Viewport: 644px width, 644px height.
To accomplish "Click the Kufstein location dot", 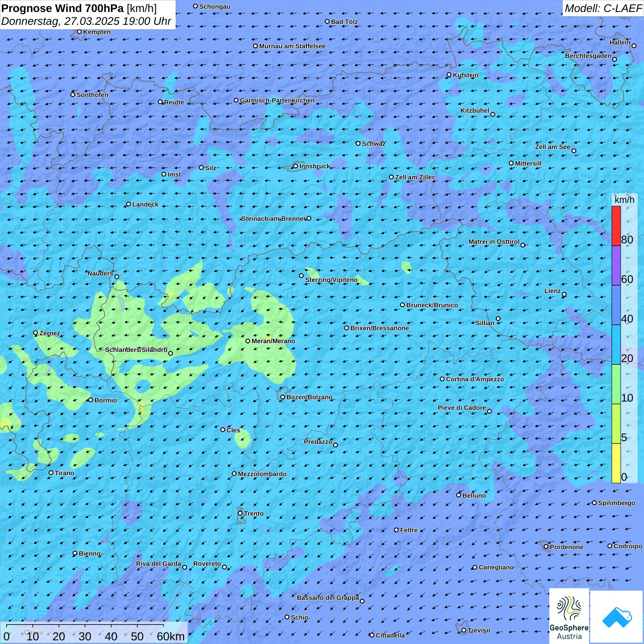I will pyautogui.click(x=449, y=75).
